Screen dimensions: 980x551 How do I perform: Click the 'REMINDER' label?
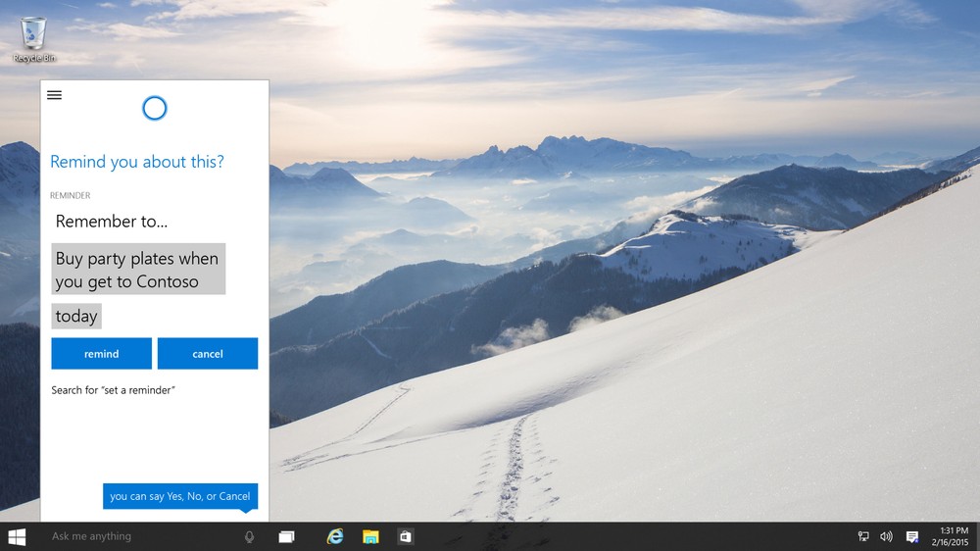pos(70,196)
